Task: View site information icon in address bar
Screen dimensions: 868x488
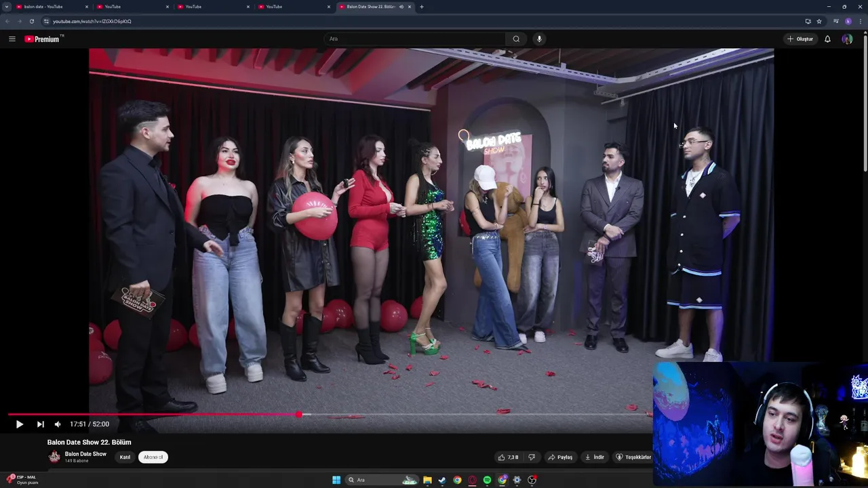Action: [x=46, y=21]
